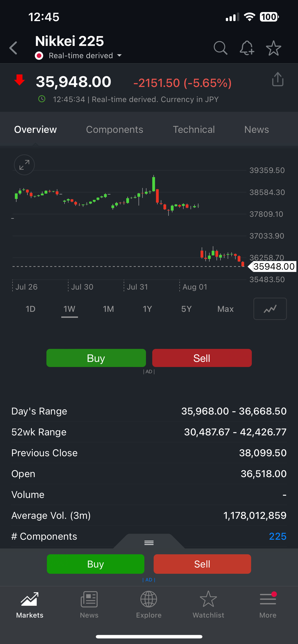Share quote using the share icon

coord(278,79)
